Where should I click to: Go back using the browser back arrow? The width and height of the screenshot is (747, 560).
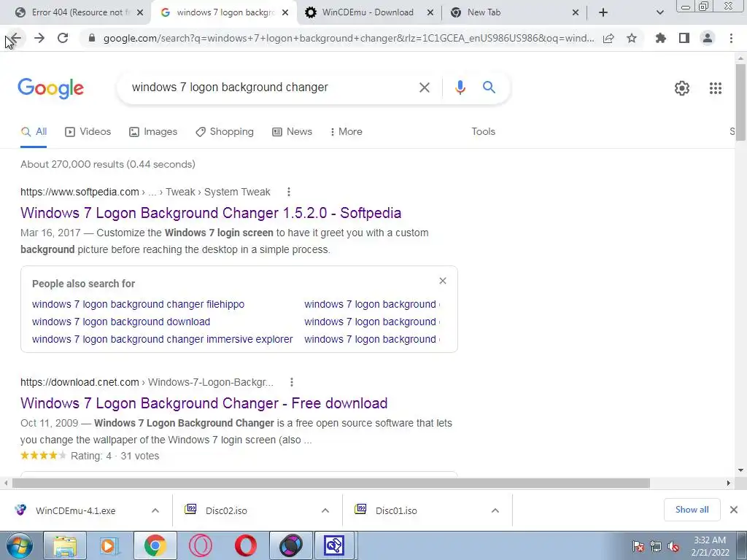tap(16, 38)
